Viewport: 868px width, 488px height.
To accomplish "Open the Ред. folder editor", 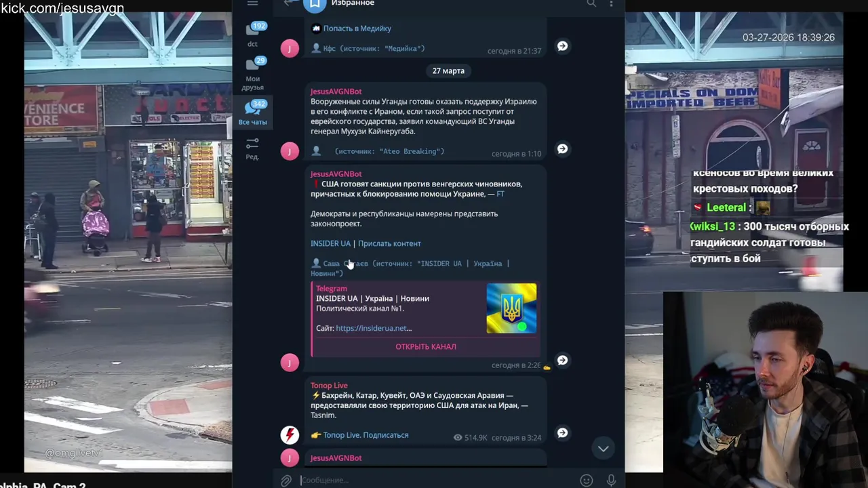I will click(252, 148).
